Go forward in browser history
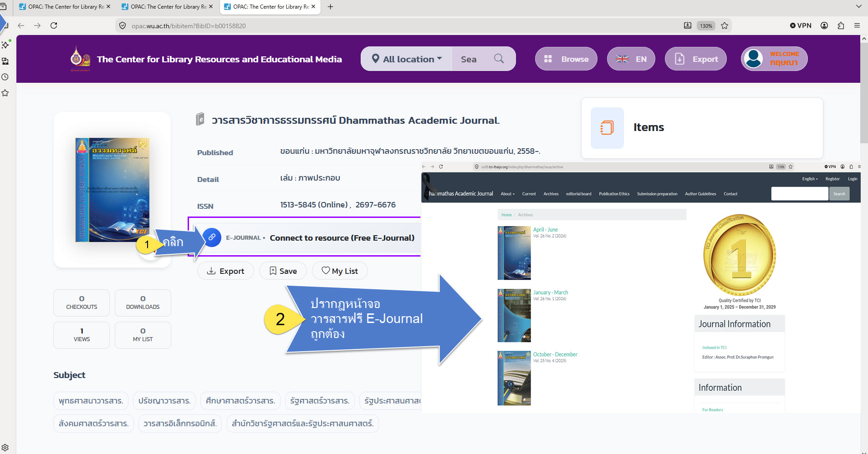 pyautogui.click(x=37, y=25)
